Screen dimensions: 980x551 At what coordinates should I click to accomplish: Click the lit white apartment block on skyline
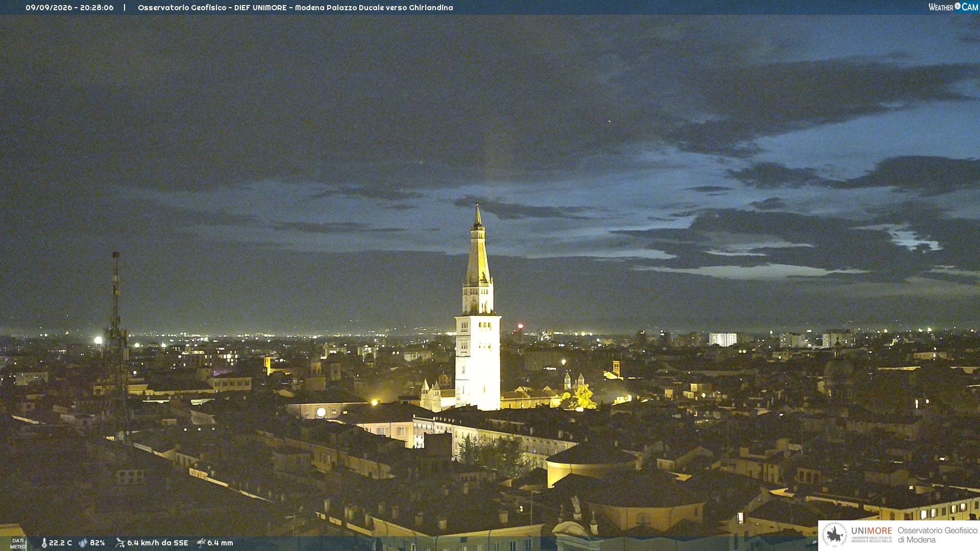[x=723, y=339]
